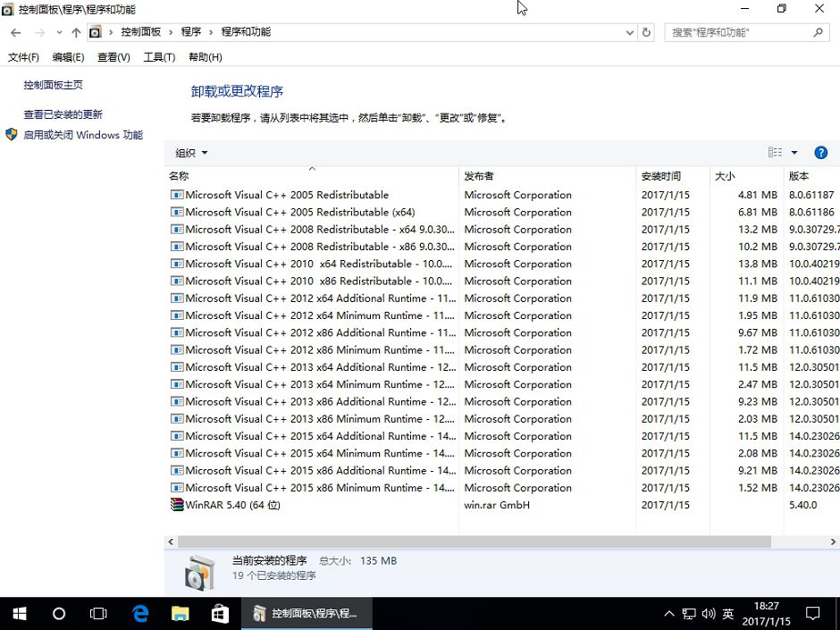
Task: Open Windows Store from taskbar
Action: [x=220, y=613]
